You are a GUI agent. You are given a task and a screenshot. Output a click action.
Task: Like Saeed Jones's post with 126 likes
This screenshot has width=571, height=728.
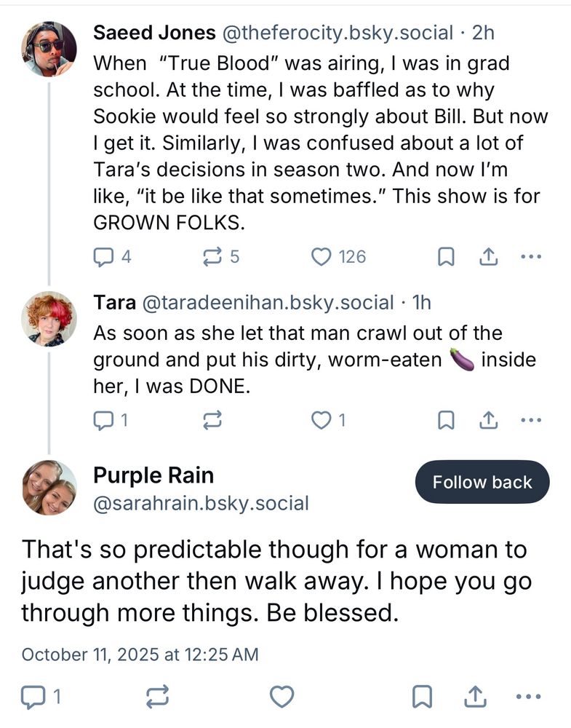pos(321,256)
